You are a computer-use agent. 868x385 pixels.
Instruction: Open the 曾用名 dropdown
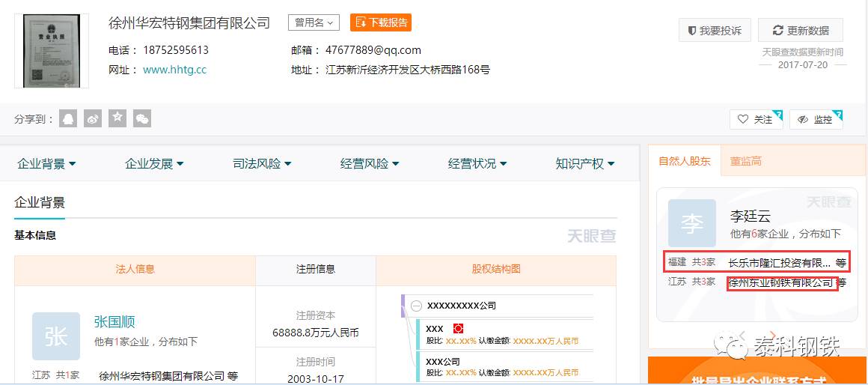[x=314, y=22]
